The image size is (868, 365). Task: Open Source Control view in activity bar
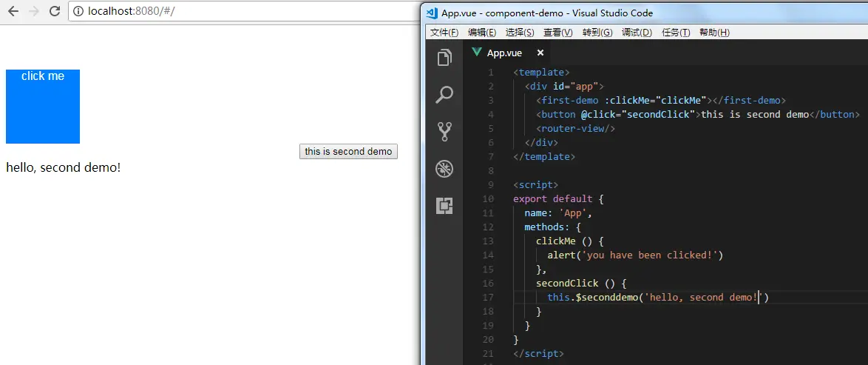[444, 132]
